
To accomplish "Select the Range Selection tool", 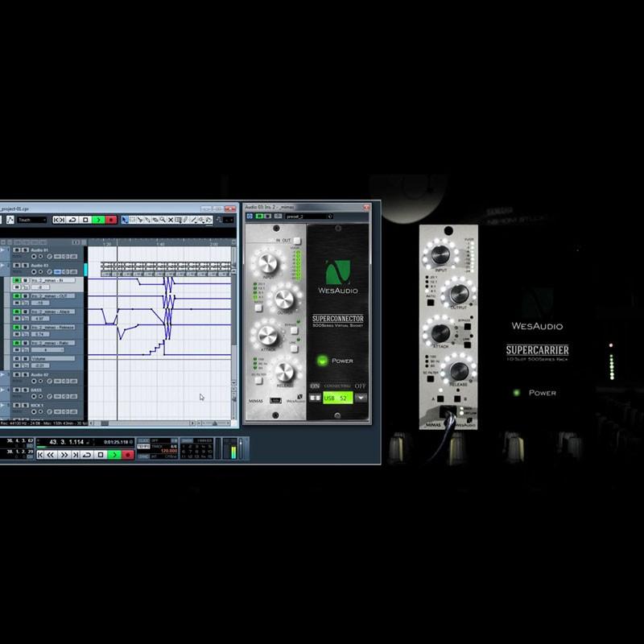I will 131,219.
